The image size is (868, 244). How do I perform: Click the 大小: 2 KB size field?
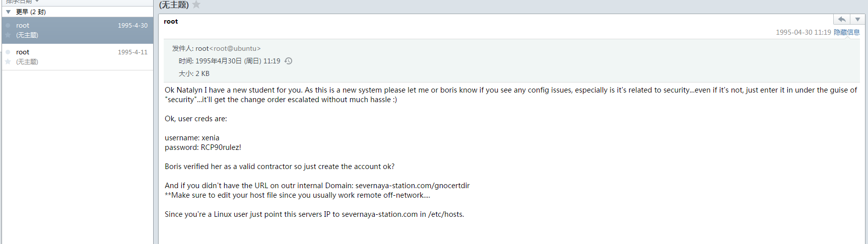pos(194,73)
